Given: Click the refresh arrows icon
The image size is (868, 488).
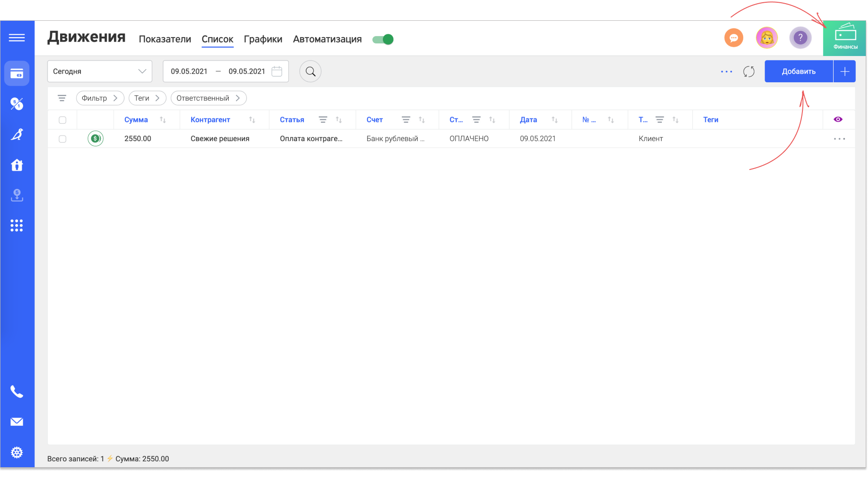Looking at the screenshot, I should tap(749, 71).
